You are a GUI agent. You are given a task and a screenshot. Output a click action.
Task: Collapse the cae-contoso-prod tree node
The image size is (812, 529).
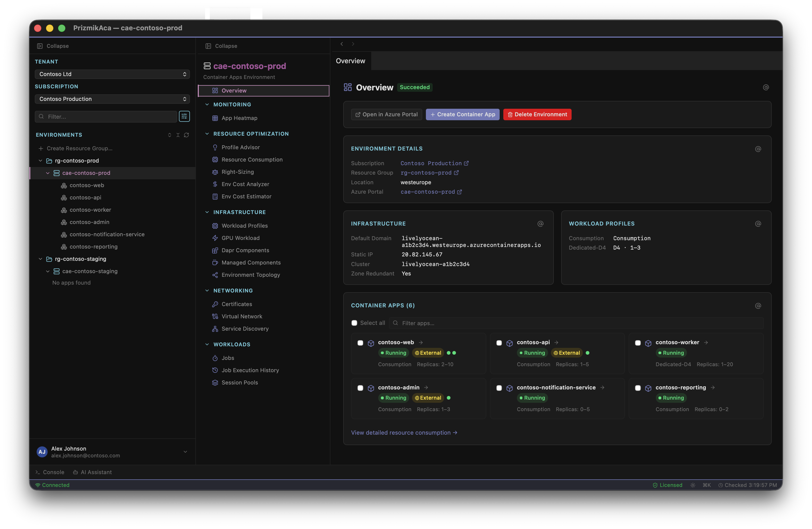pos(48,173)
